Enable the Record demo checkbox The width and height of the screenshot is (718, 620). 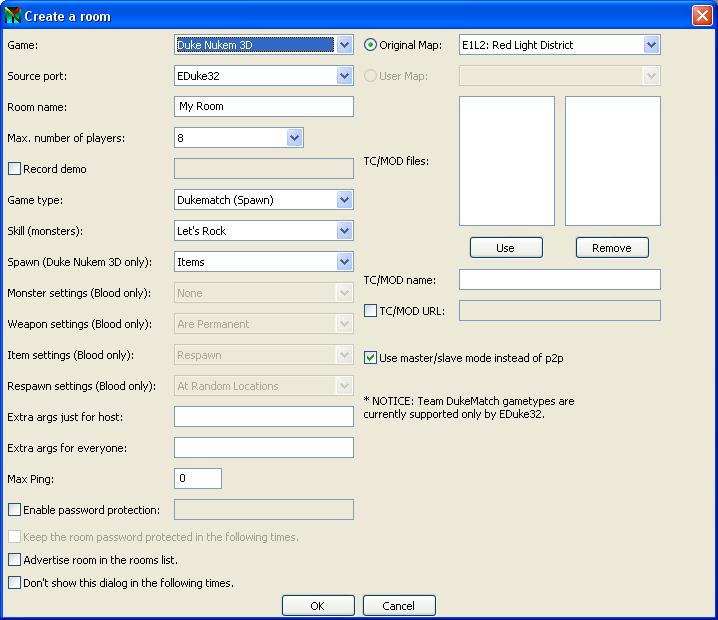tap(15, 169)
